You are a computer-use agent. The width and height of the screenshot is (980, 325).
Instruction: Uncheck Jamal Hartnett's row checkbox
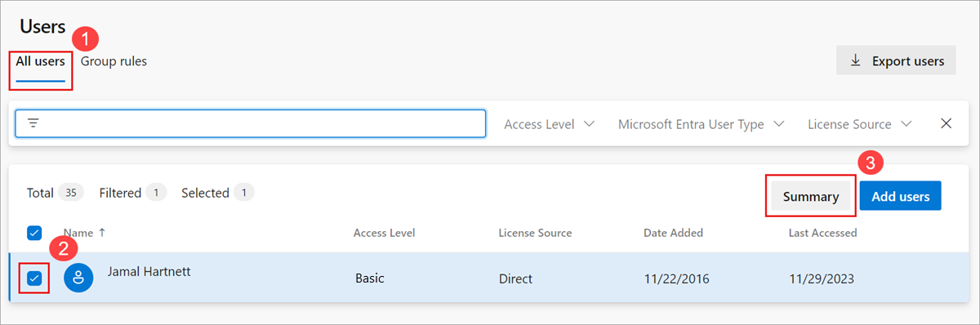34,278
